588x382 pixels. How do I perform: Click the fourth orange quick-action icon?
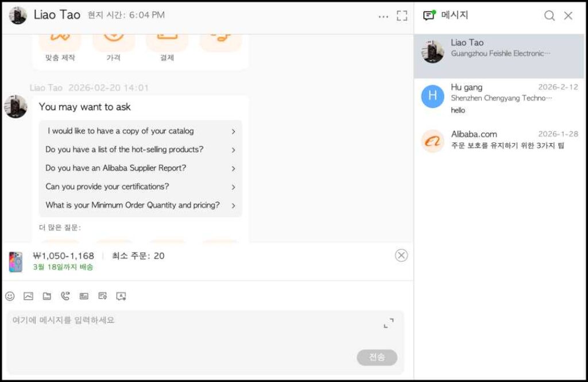click(x=220, y=43)
